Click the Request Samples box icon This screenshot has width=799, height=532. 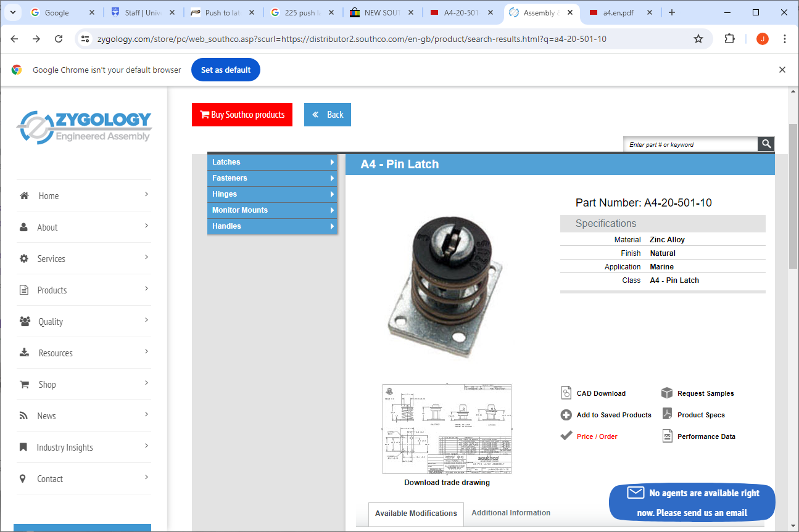[x=666, y=393]
